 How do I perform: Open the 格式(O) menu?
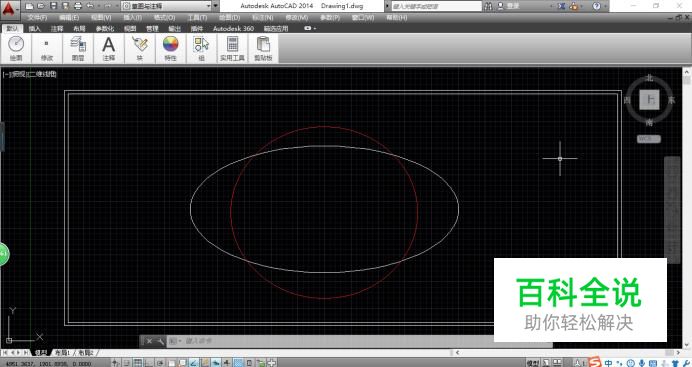(x=165, y=18)
